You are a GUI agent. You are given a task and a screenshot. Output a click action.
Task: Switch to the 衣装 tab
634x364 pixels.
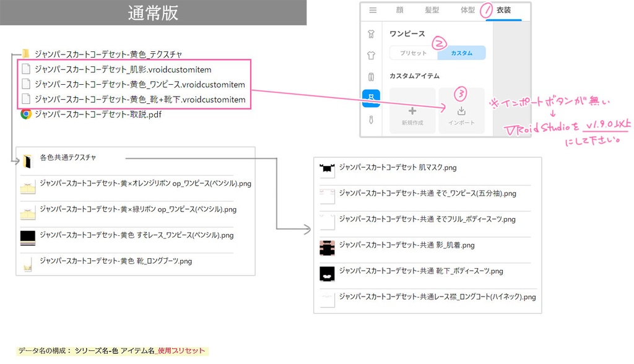(503, 10)
